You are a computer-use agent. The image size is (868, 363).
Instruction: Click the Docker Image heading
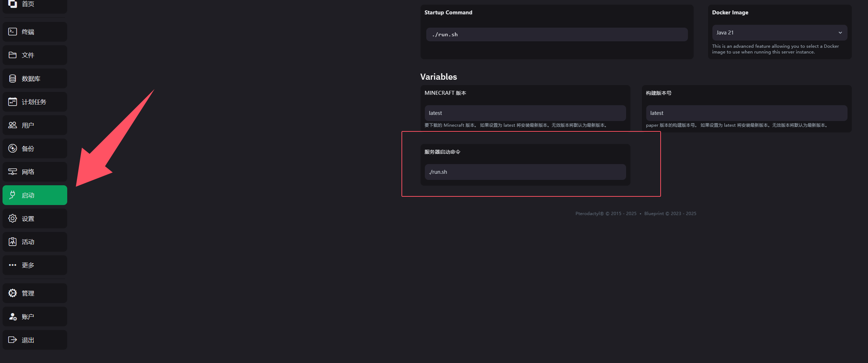(x=730, y=13)
